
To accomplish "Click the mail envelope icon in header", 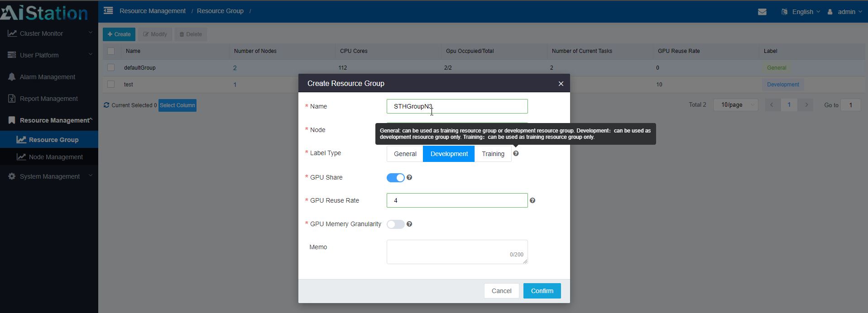I will (x=762, y=12).
